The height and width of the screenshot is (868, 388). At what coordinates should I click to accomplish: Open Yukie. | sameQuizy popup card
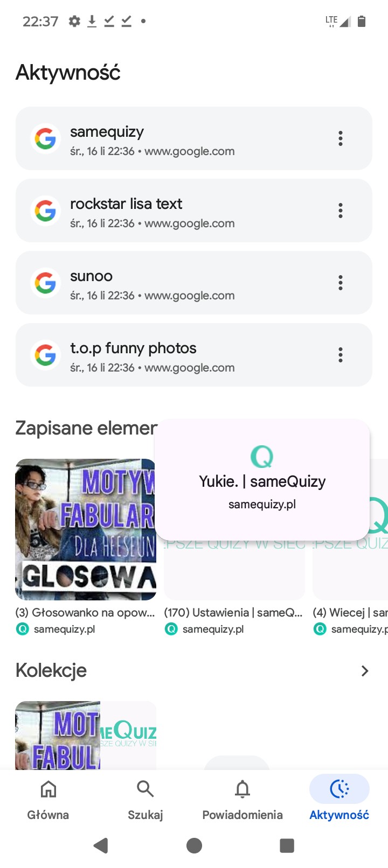pos(262,479)
